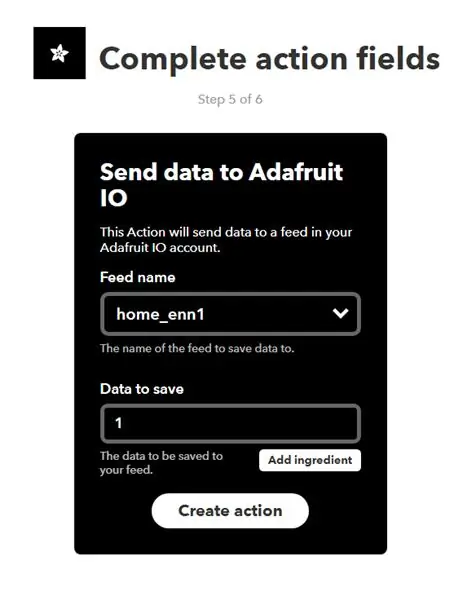Click the word IO in card title
This screenshot has height=600, width=462.
(x=114, y=198)
